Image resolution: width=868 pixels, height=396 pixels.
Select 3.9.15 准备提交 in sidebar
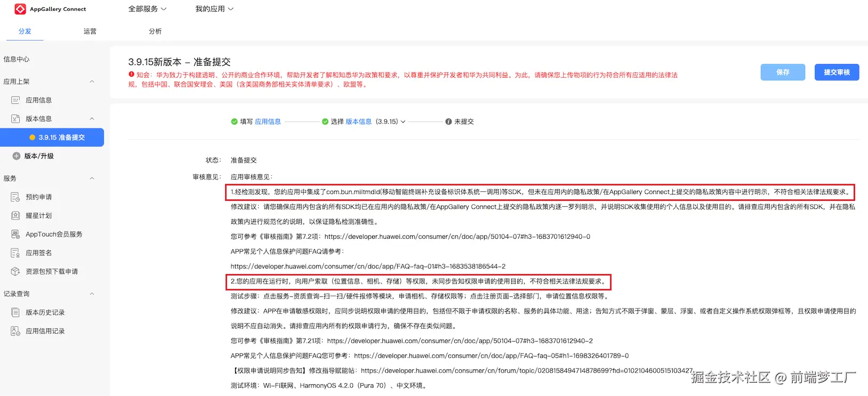[52, 138]
